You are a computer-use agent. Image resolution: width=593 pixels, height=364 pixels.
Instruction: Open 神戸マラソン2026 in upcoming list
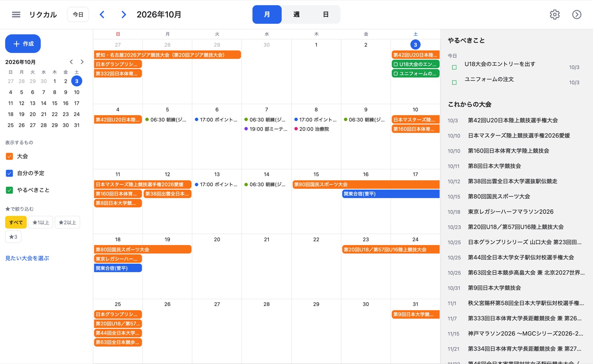tap(525, 333)
